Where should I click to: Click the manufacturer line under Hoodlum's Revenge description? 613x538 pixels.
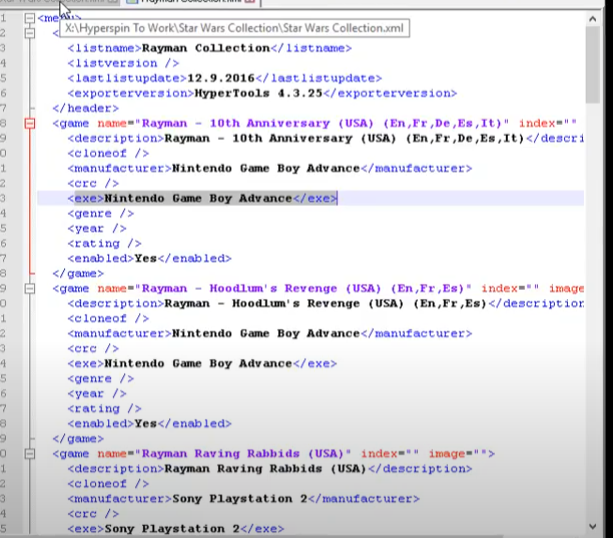[270, 334]
